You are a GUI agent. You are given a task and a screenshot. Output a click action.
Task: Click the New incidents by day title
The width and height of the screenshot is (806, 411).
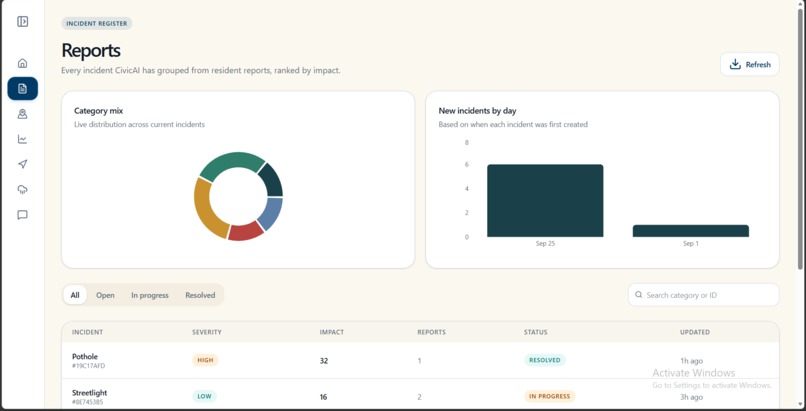click(x=478, y=110)
